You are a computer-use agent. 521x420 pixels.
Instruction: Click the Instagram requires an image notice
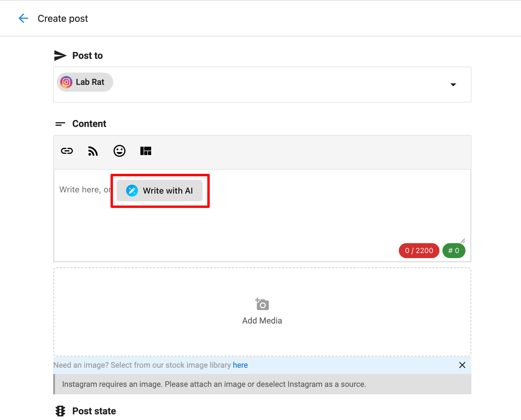click(x=214, y=384)
